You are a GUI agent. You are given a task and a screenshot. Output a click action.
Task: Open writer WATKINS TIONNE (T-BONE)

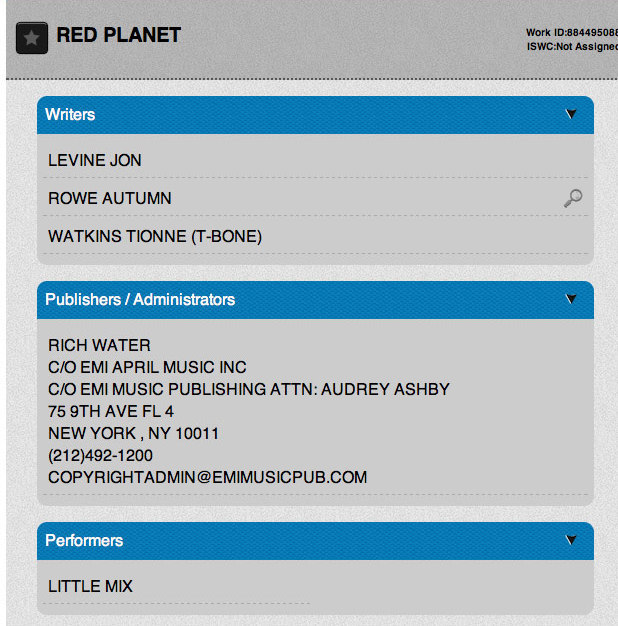click(x=155, y=236)
